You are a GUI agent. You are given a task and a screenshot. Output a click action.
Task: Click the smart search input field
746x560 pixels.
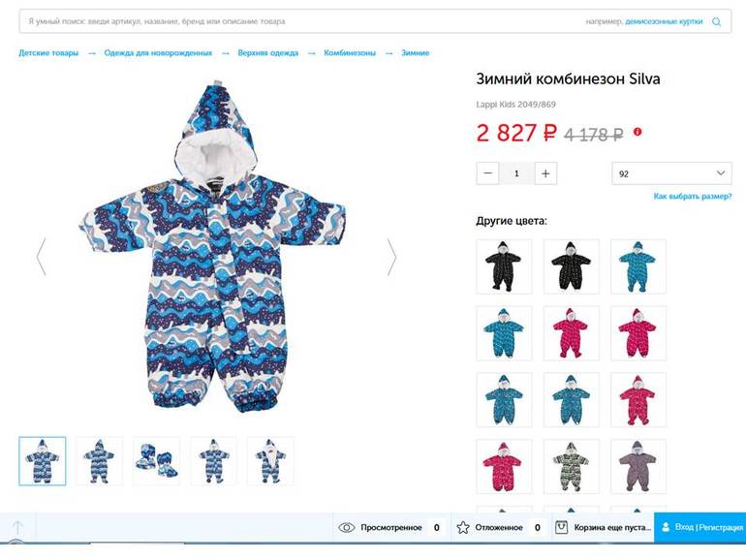click(304, 21)
